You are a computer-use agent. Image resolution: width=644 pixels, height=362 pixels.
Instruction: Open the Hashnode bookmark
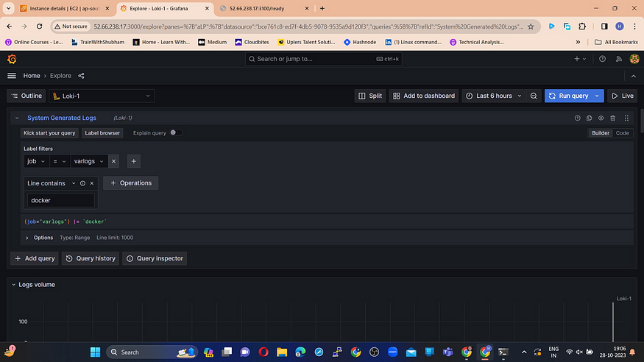pos(360,42)
